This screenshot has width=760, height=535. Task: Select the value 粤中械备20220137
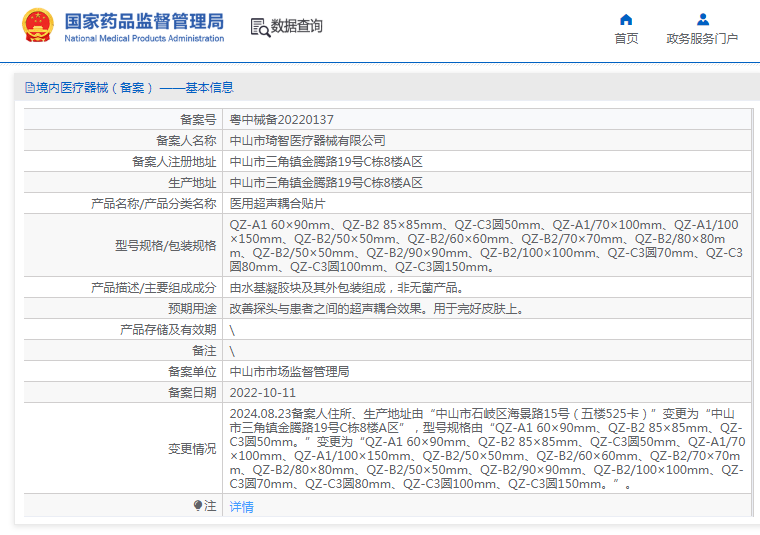tap(282, 120)
